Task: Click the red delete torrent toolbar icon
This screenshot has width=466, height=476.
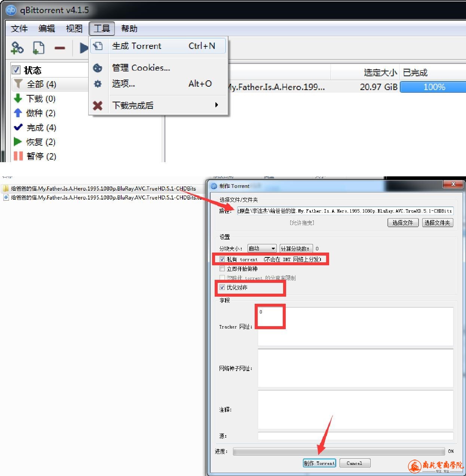Action: 60,48
